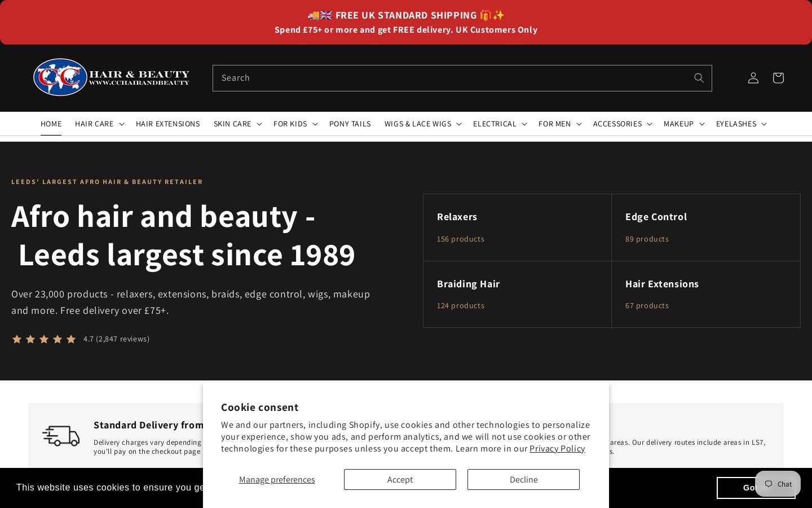Click Leeds' largest afro hair retailer tagline

[107, 182]
